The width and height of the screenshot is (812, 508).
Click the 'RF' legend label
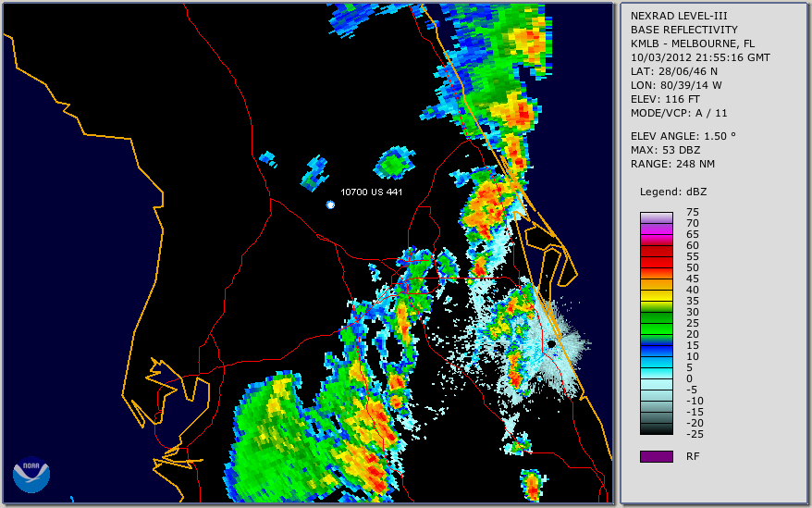coord(693,456)
